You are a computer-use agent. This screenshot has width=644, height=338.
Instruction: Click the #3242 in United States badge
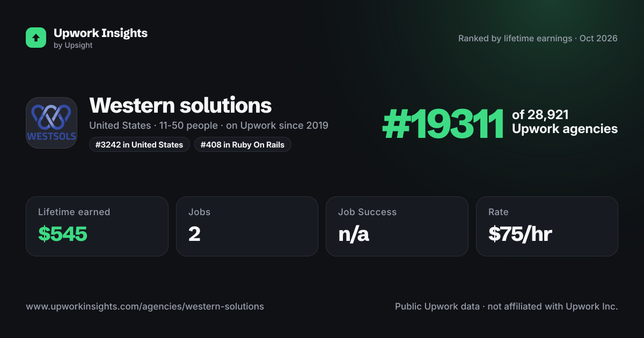point(140,144)
